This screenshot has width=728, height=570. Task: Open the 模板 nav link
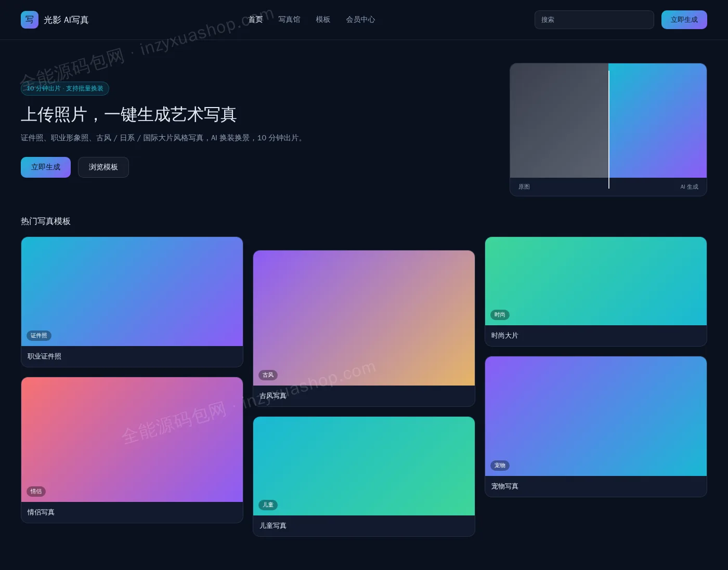323,20
